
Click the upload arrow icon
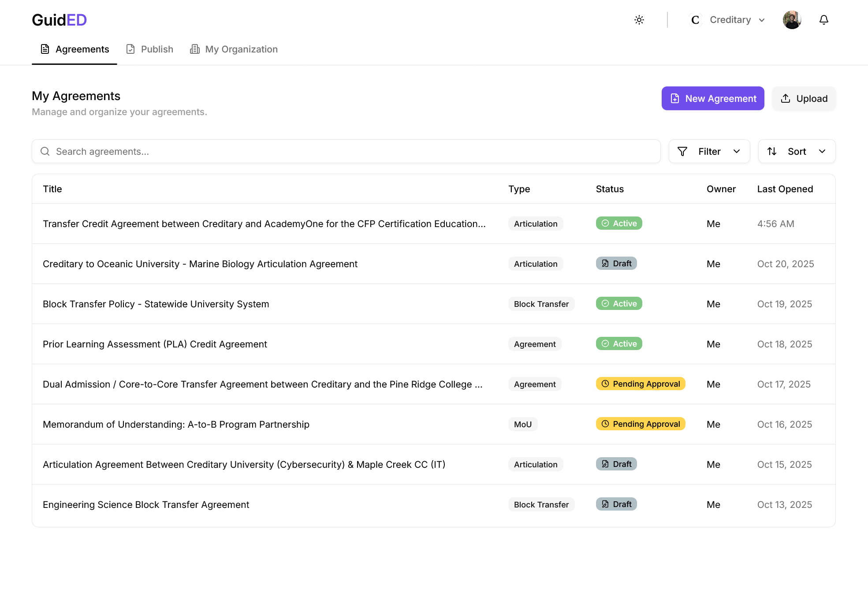click(786, 98)
